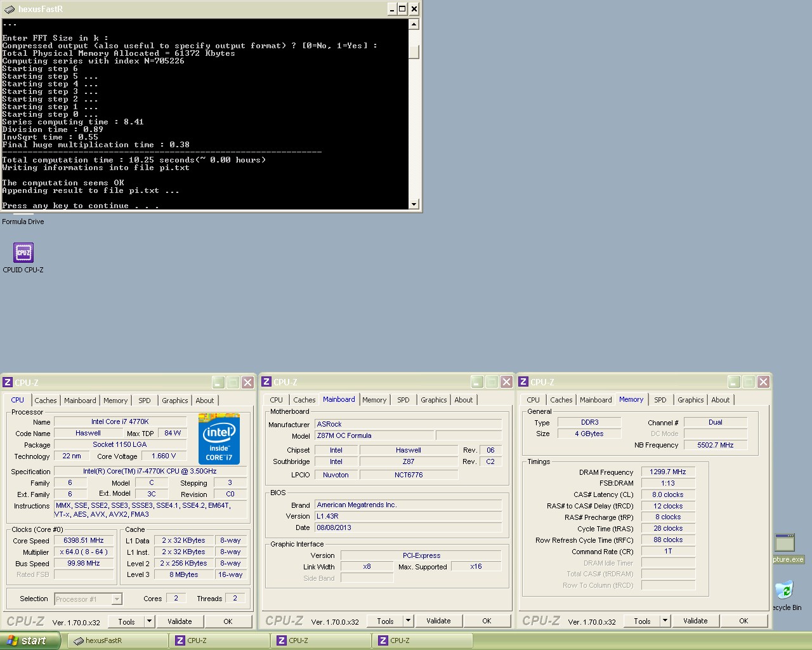Open the SPD tab in left CPU-Z window

coord(145,401)
